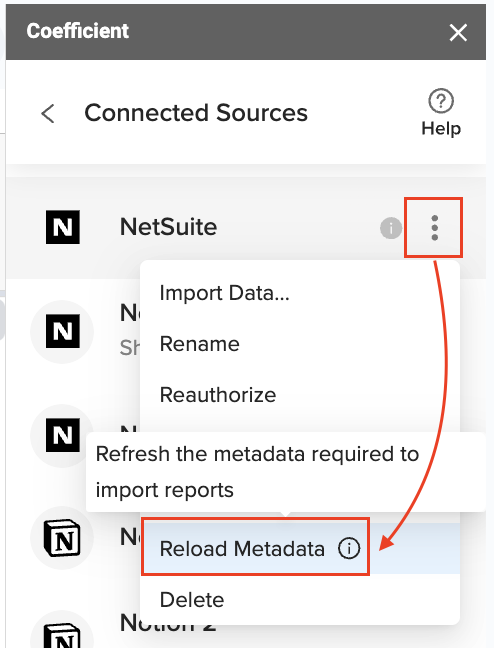Click the Connected Sources heading
The image size is (494, 648).
[196, 113]
